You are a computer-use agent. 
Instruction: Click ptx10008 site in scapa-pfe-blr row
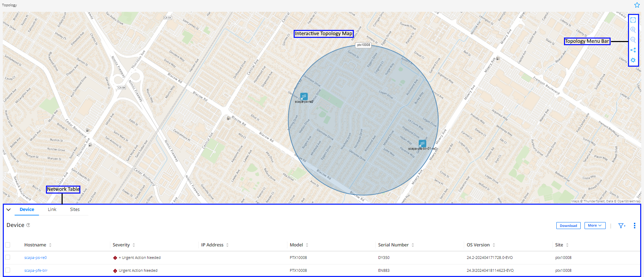(x=563, y=270)
